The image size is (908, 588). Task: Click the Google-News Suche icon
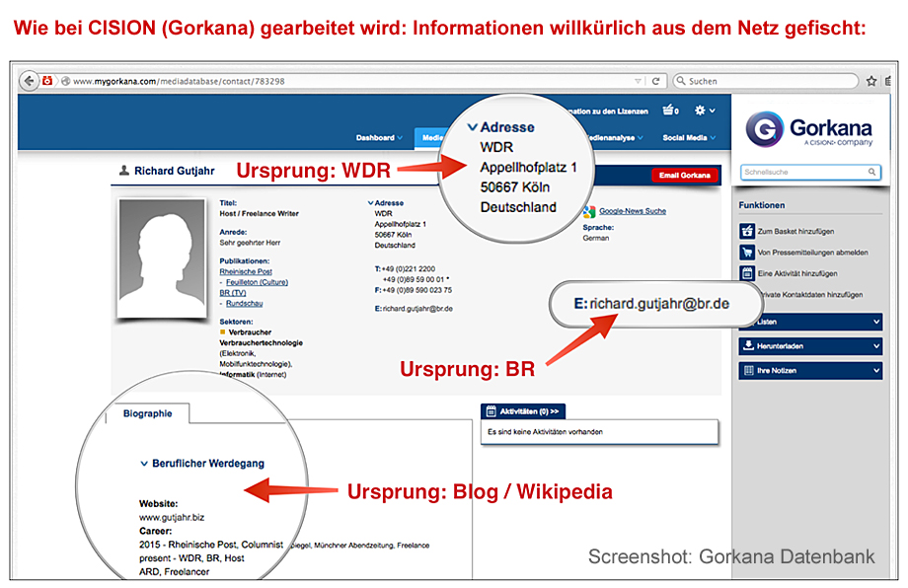point(589,212)
